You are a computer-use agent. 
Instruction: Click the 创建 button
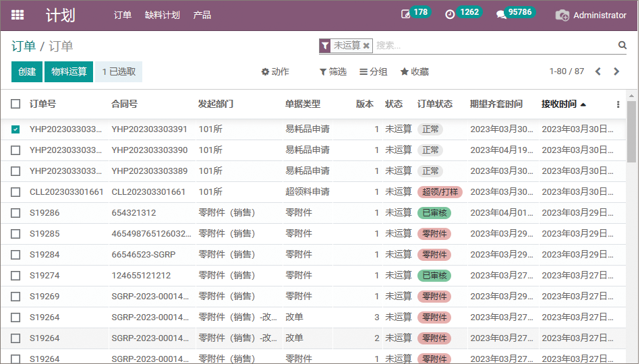27,71
